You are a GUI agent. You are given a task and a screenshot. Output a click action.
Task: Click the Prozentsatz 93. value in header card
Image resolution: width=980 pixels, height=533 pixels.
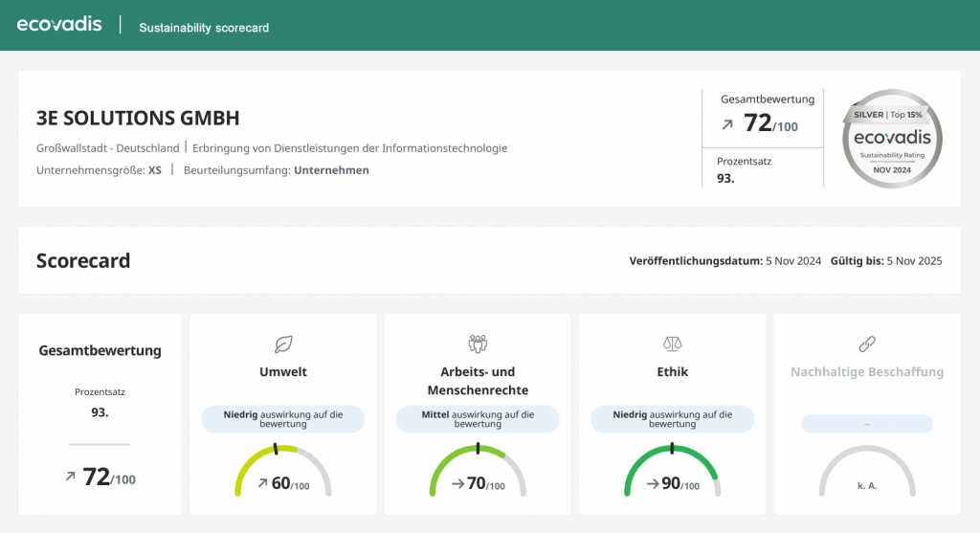click(726, 177)
